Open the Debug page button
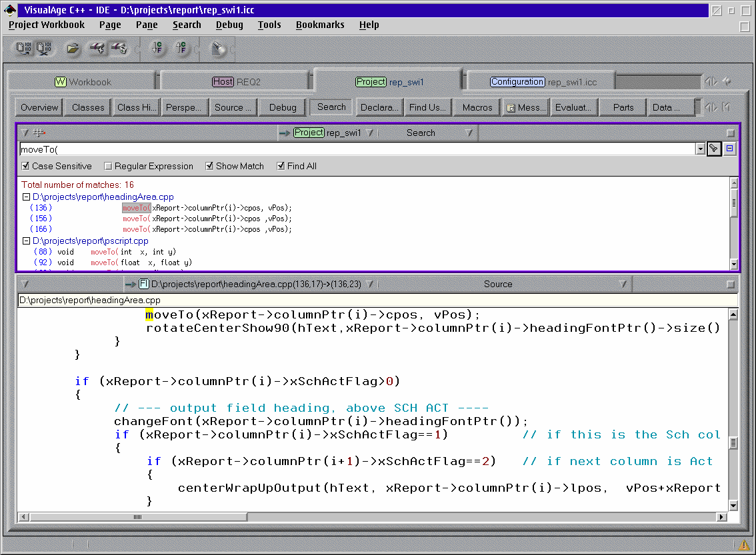This screenshot has height=555, width=756. 283,107
